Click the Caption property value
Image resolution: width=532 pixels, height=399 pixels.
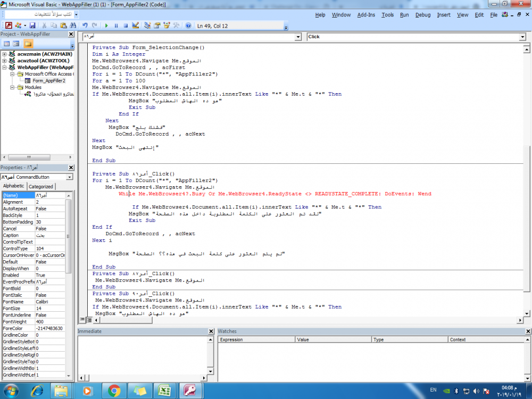tap(50, 236)
